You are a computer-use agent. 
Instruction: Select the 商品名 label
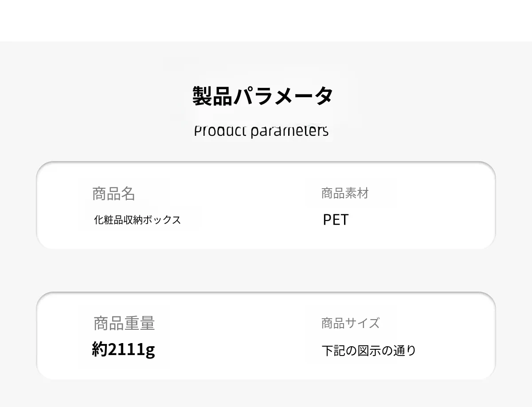[x=113, y=194]
